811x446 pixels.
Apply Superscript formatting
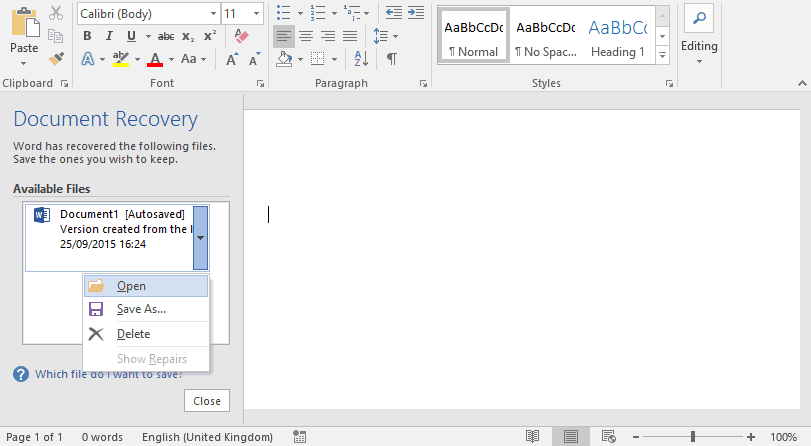click(209, 36)
